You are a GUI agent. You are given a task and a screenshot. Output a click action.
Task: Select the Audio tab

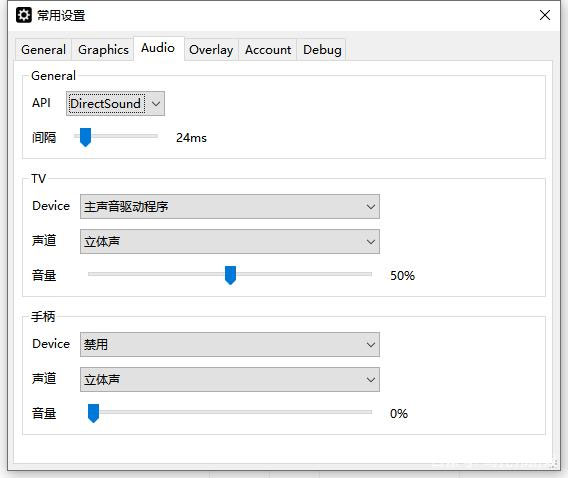coord(158,48)
